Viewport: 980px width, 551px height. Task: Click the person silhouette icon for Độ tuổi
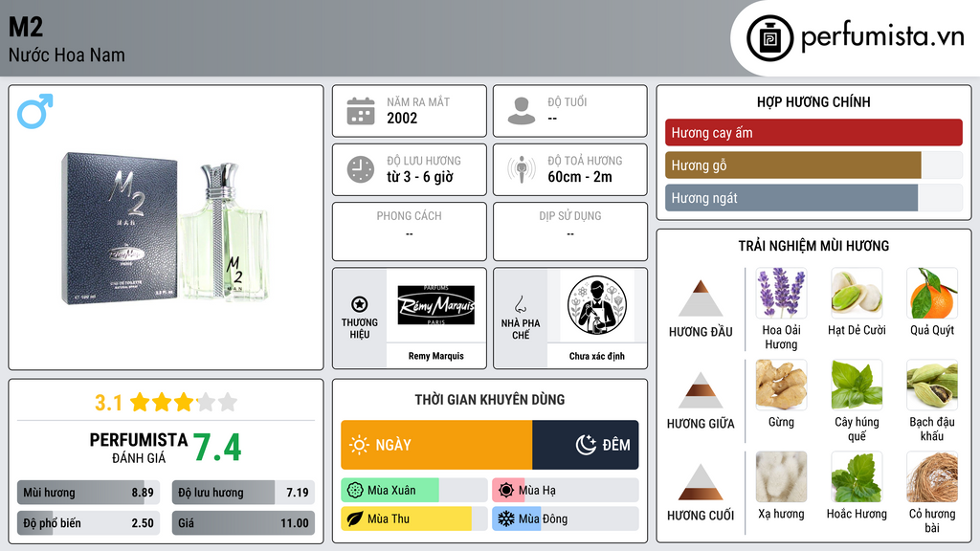point(522,111)
